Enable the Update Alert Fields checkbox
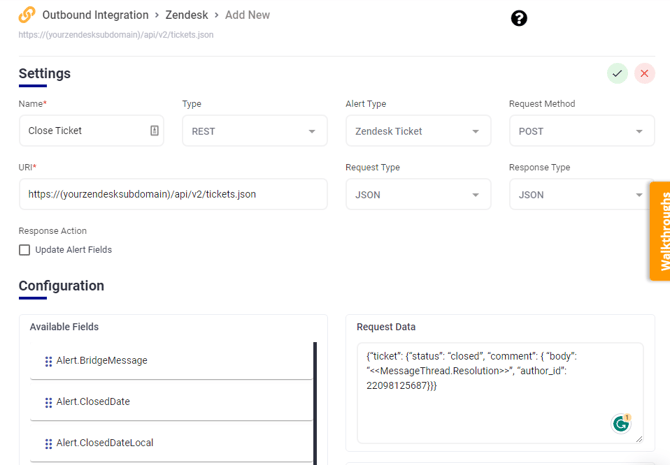The width and height of the screenshot is (670, 465). click(25, 250)
